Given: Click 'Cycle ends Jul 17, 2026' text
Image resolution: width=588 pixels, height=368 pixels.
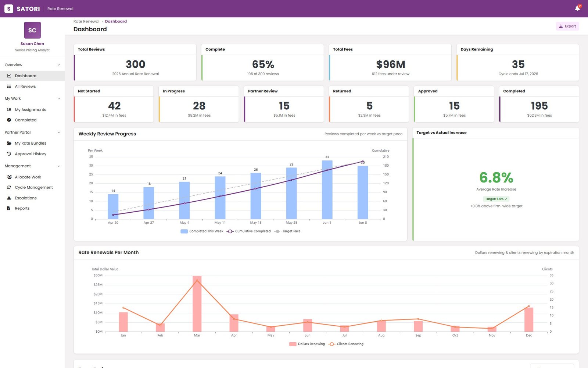Looking at the screenshot, I should coord(518,74).
